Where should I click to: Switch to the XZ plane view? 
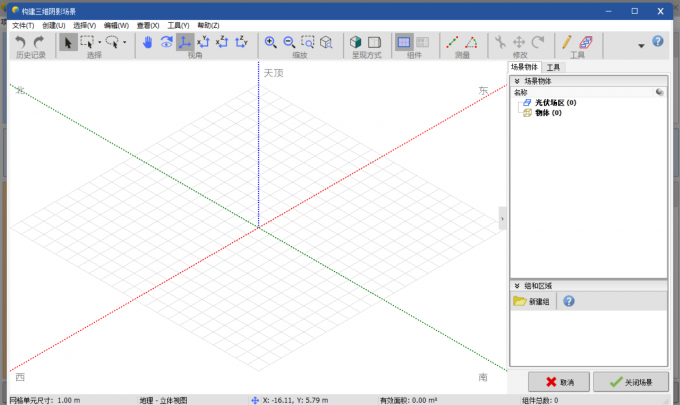[222, 42]
